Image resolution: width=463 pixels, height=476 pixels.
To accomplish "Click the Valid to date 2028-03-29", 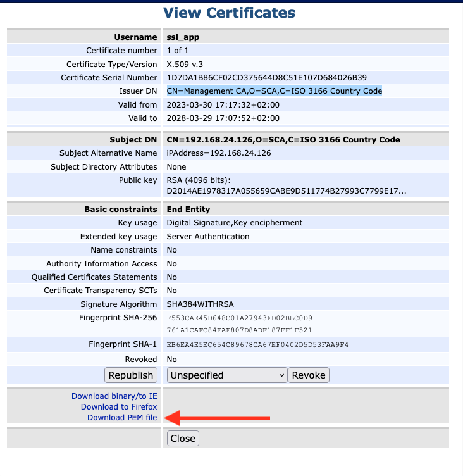I will [x=223, y=118].
